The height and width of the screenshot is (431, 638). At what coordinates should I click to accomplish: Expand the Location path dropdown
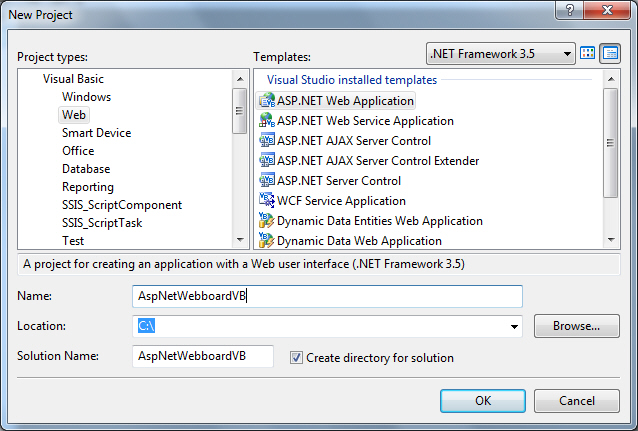click(515, 326)
